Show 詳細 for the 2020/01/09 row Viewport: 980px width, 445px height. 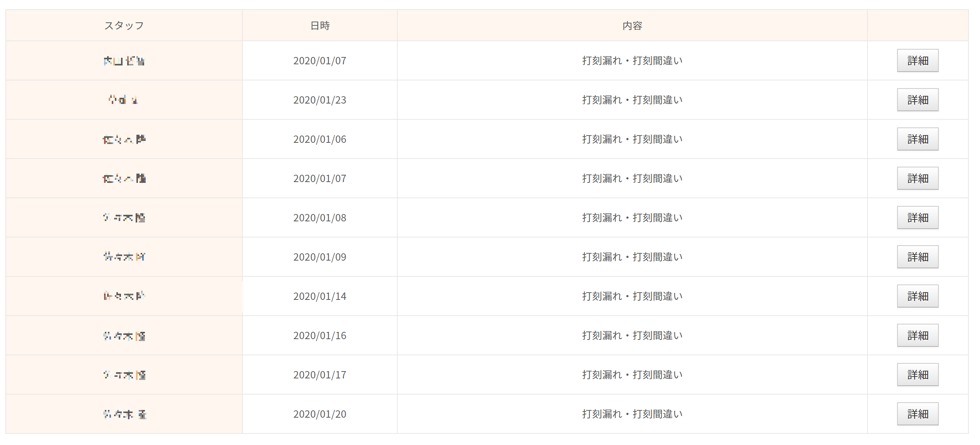[x=917, y=257]
